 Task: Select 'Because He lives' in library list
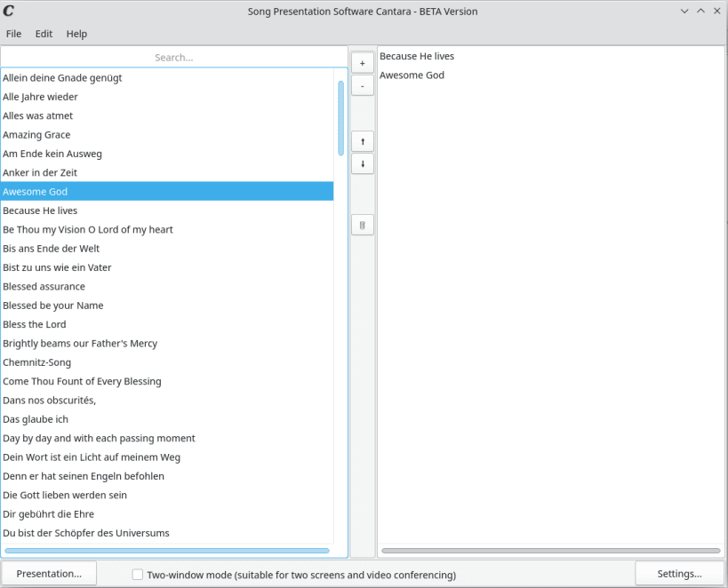point(167,211)
